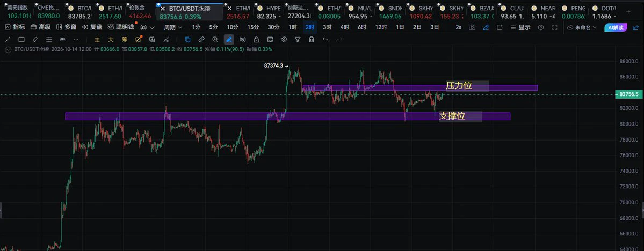Click the undo arrow icon
Viewport: 644px width, 251px height.
[x=325, y=40]
